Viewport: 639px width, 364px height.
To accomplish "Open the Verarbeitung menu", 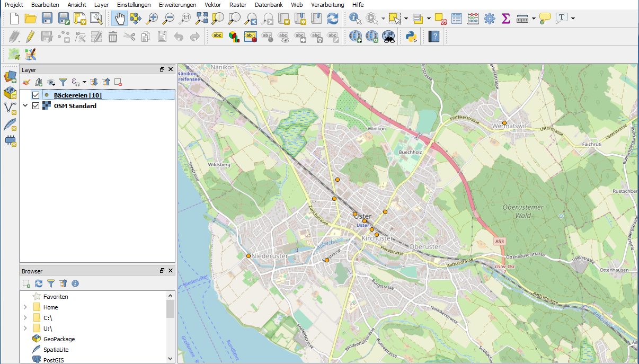I will 328,4.
